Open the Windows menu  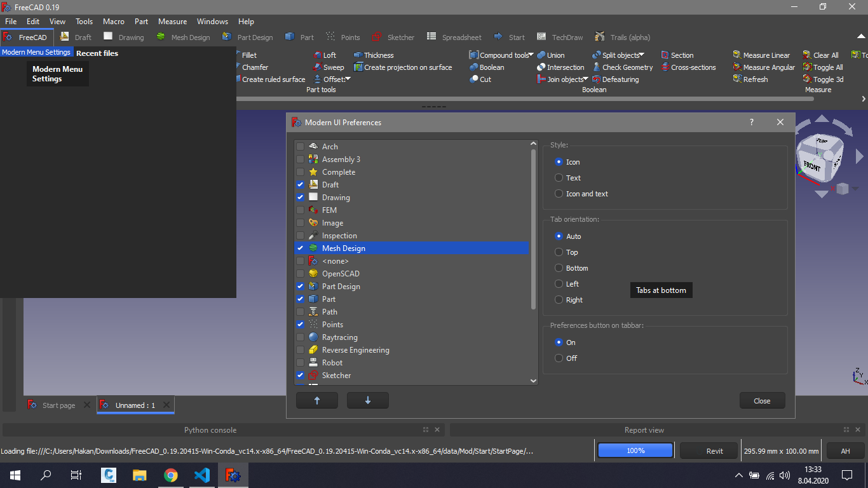(x=212, y=22)
